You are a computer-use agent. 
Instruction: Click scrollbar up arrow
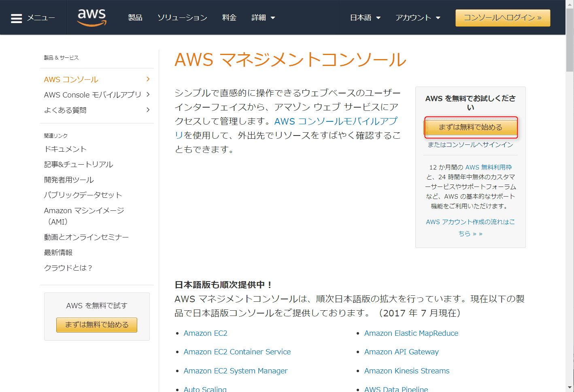(570, 4)
